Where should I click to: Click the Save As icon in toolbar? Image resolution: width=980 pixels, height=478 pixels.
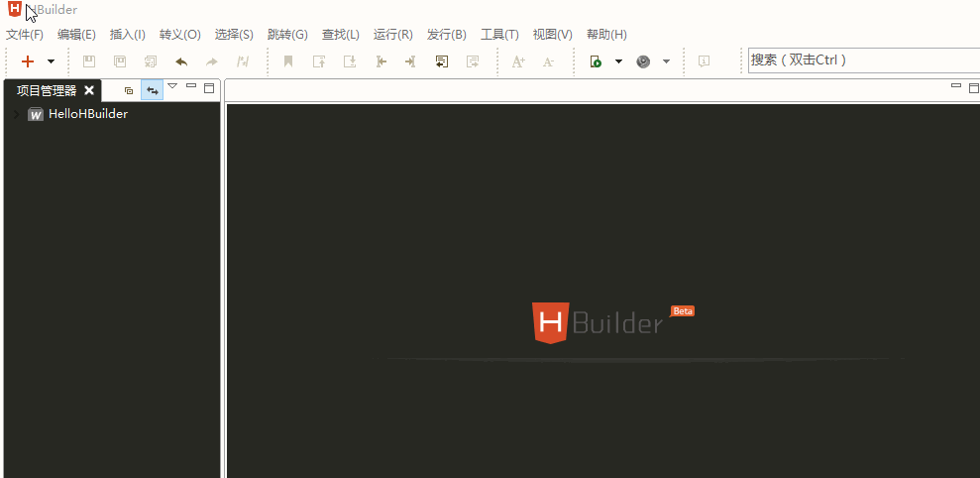(119, 61)
